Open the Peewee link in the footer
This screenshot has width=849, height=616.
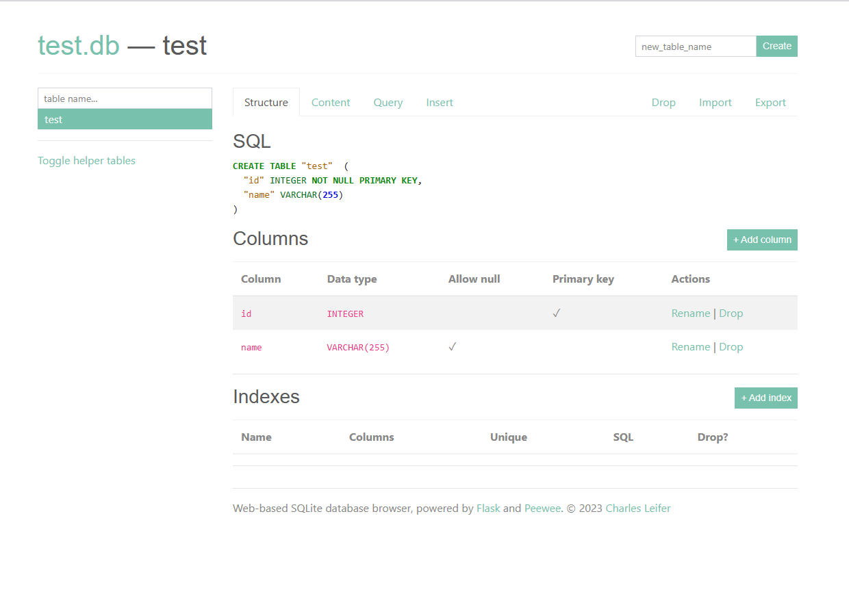(x=542, y=508)
